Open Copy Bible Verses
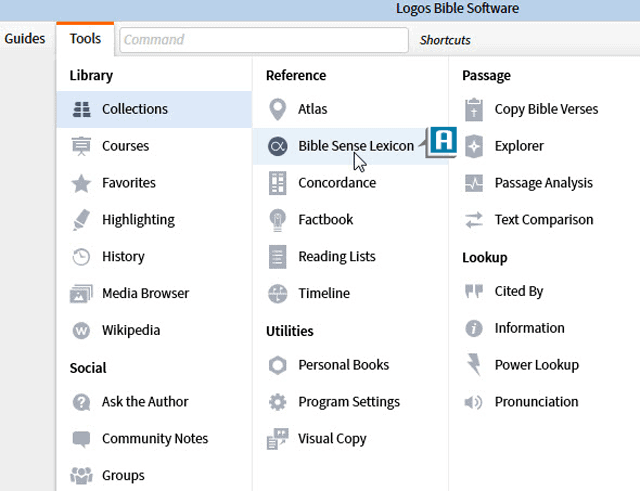 (546, 109)
